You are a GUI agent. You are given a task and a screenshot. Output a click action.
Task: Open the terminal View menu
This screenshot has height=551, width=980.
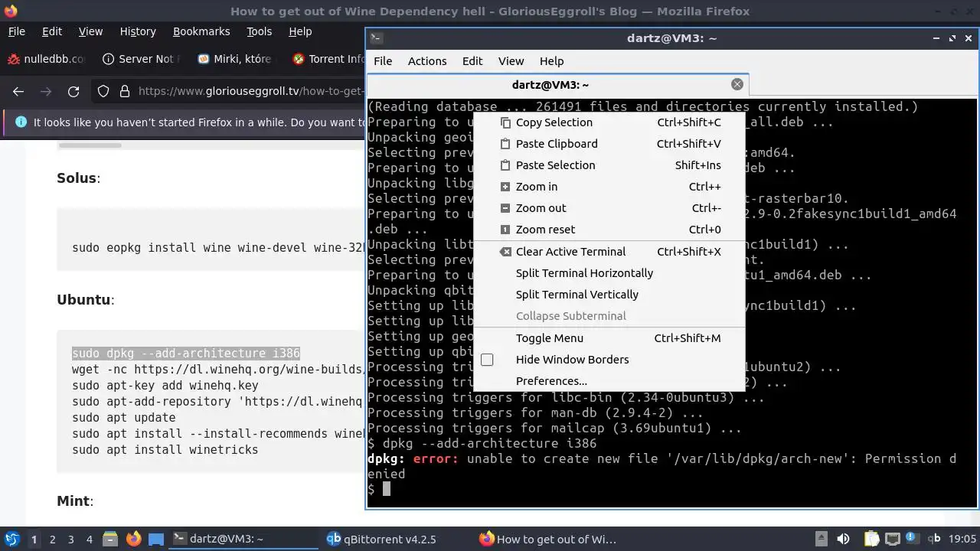pos(511,61)
